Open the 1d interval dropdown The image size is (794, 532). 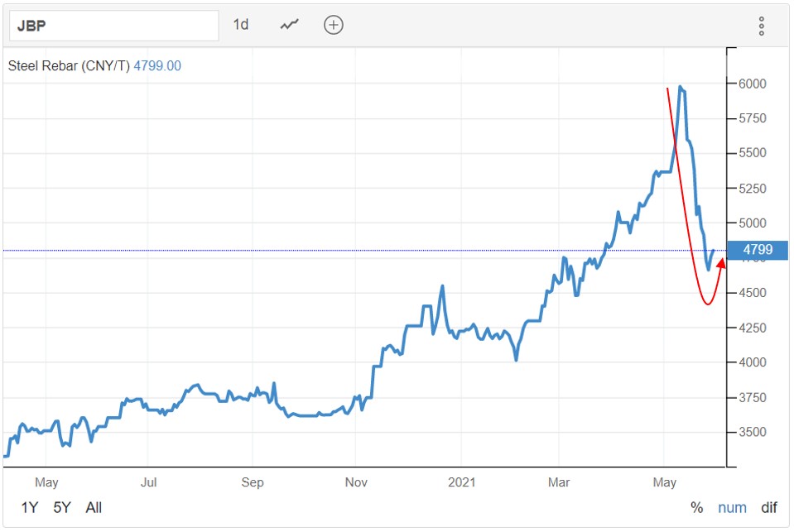pyautogui.click(x=240, y=25)
